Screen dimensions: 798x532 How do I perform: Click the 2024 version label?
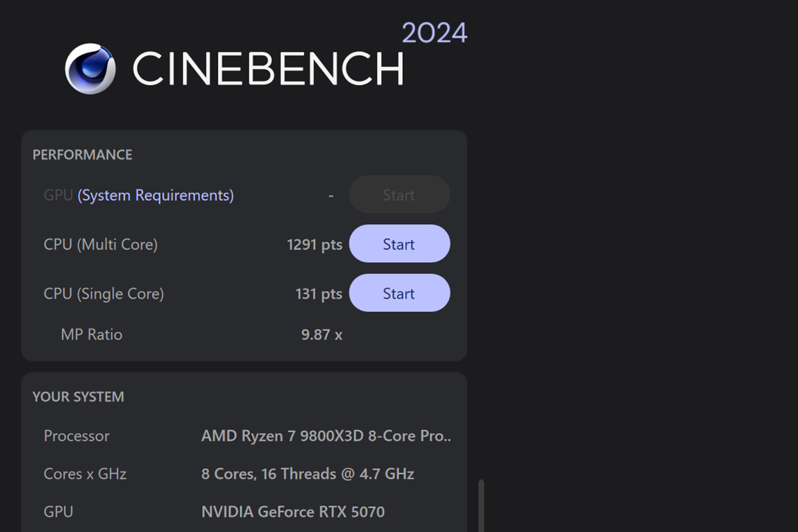pos(434,33)
